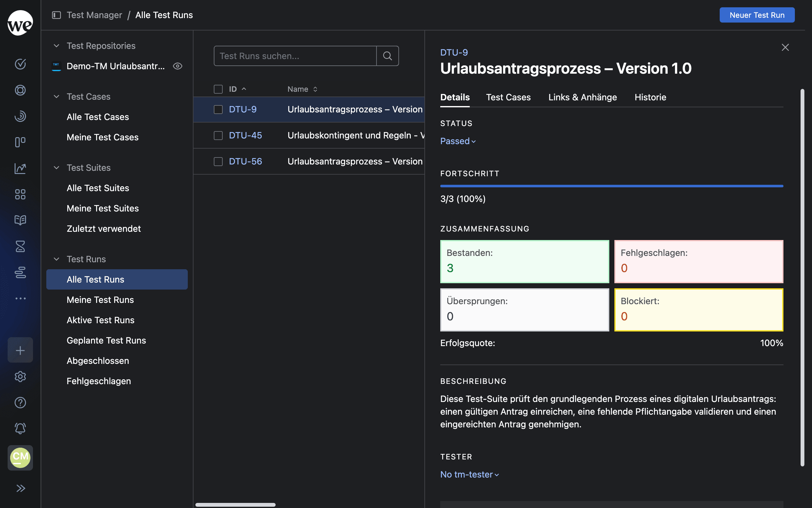Select Alle Test Cases in sidebar
The image size is (812, 508).
(x=117, y=117)
